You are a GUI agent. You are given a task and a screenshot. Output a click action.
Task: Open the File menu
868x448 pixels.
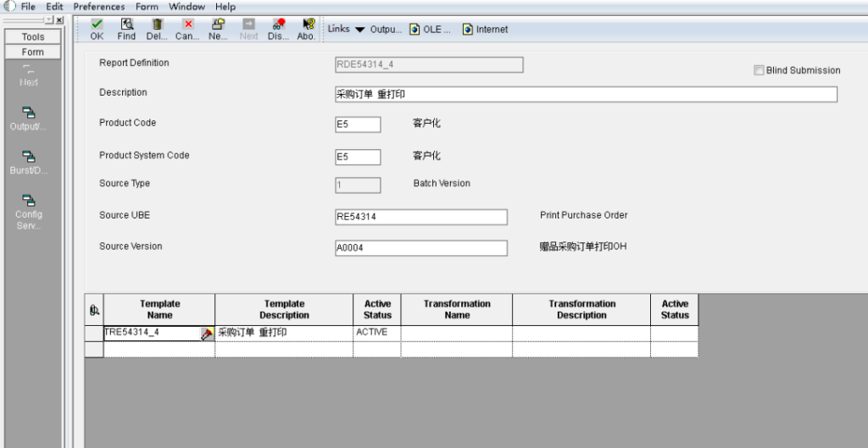tap(28, 7)
